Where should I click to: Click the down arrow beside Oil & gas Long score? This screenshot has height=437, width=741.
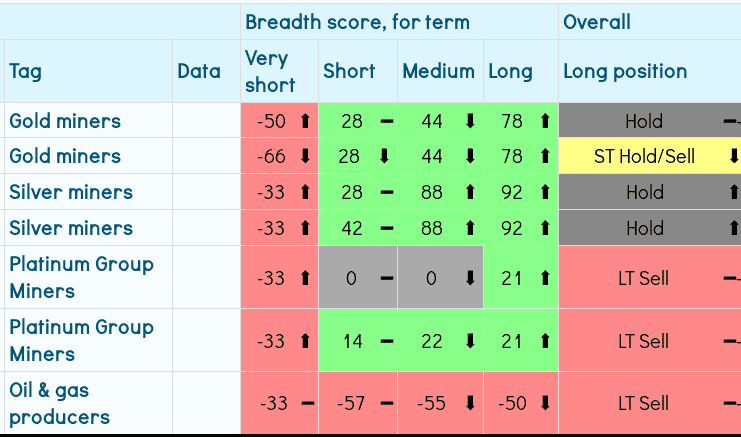[x=545, y=404]
